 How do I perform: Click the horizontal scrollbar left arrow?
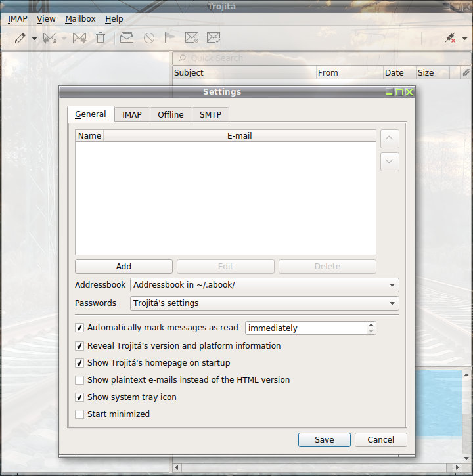click(177, 467)
